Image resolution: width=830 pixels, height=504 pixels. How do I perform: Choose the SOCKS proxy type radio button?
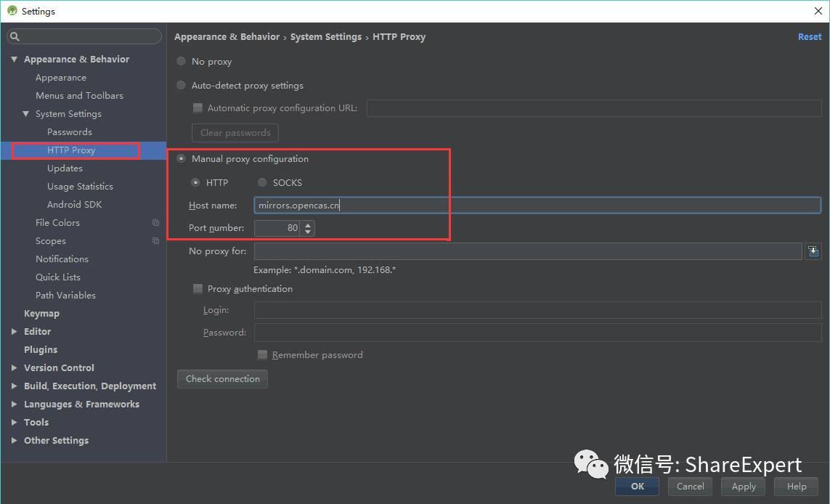click(x=262, y=183)
